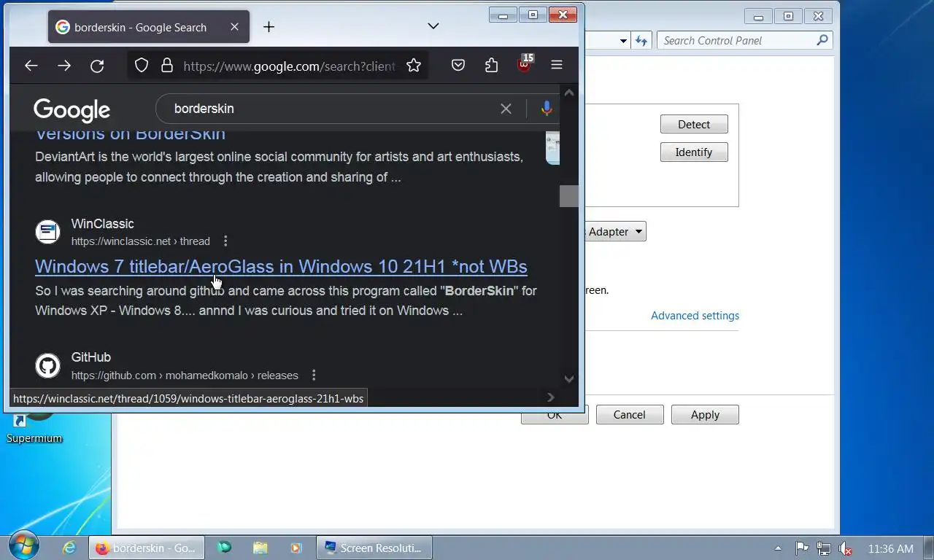This screenshot has height=560, width=934.
Task: Close the borderskin Google Search tab
Action: tap(234, 27)
